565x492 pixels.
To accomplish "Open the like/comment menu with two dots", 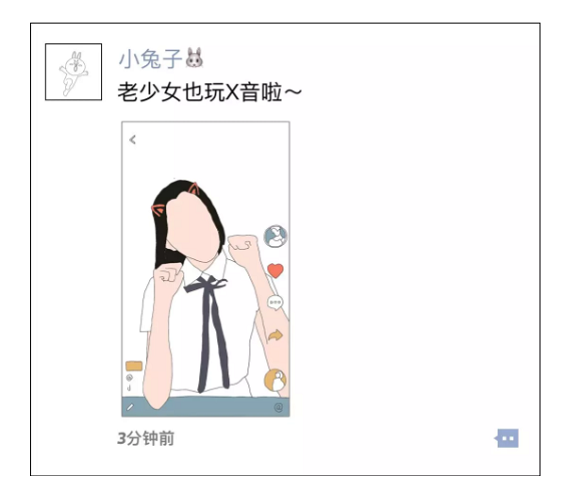I will point(507,438).
